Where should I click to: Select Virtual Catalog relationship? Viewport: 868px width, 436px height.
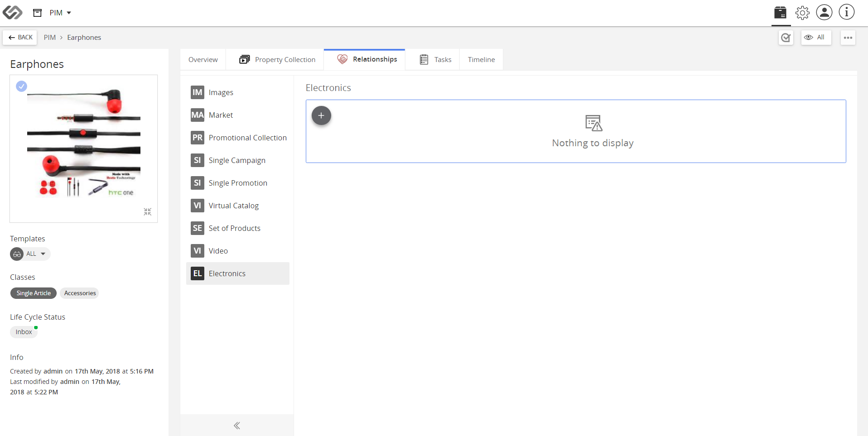pyautogui.click(x=238, y=206)
